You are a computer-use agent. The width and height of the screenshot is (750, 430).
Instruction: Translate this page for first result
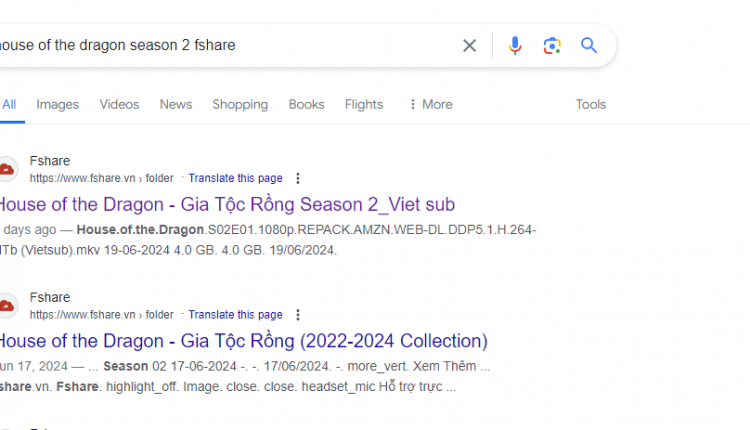(235, 178)
